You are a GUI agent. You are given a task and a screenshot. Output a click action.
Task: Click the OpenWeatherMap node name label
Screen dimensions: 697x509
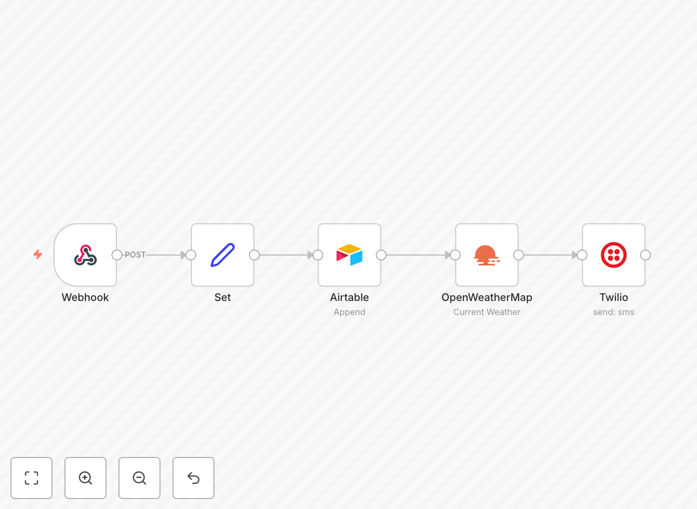click(487, 297)
